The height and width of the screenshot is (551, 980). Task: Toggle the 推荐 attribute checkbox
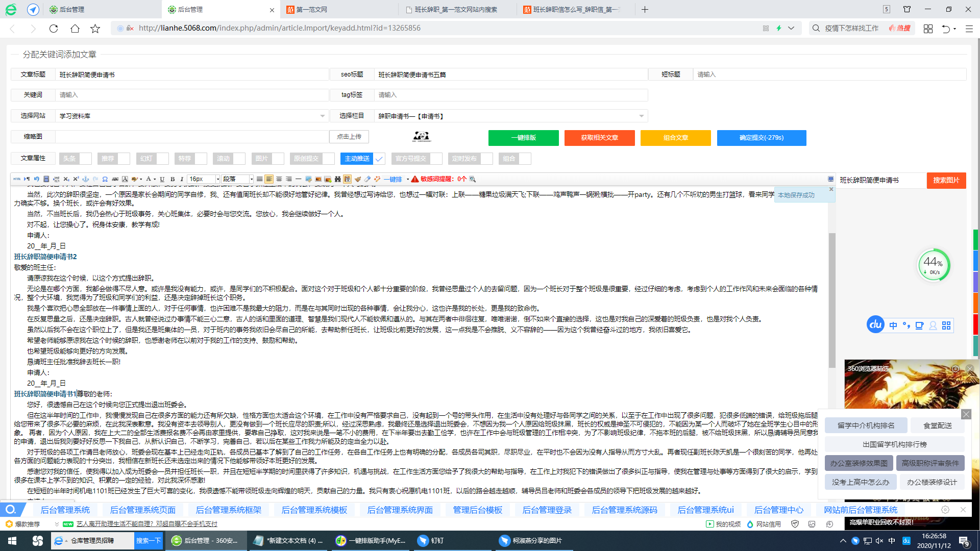[124, 159]
